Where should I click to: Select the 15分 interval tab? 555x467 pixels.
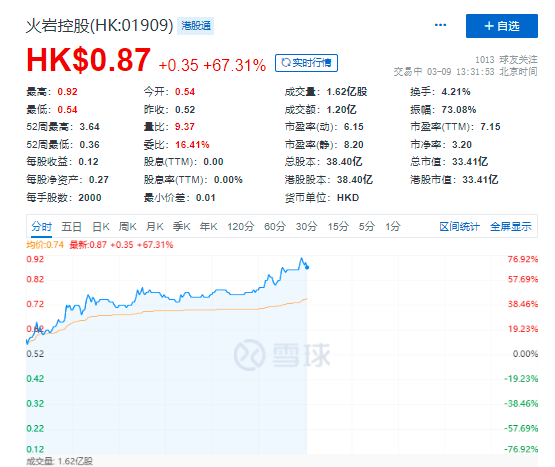tap(338, 227)
